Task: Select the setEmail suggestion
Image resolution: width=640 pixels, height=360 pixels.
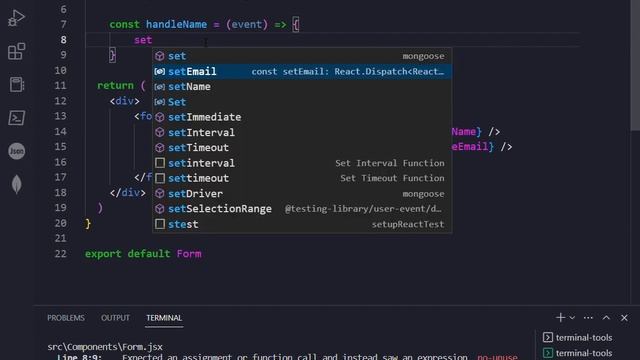Action: pos(302,71)
